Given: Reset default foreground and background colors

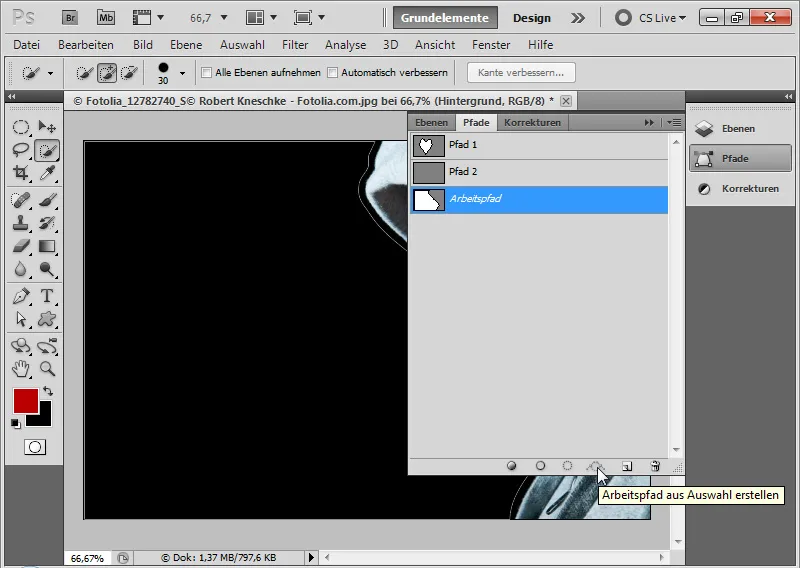Looking at the screenshot, I should tap(16, 424).
